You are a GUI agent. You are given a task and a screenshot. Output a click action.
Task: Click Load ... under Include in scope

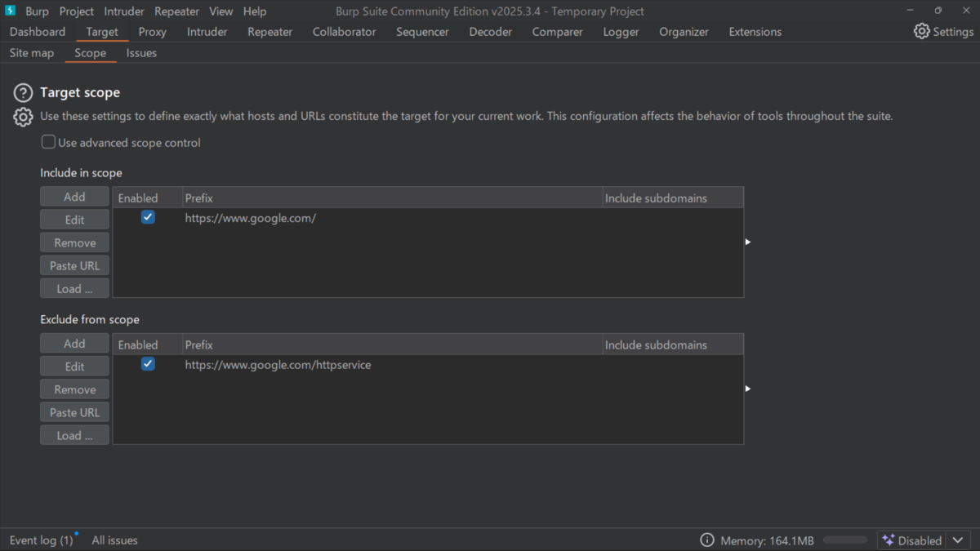pyautogui.click(x=74, y=288)
